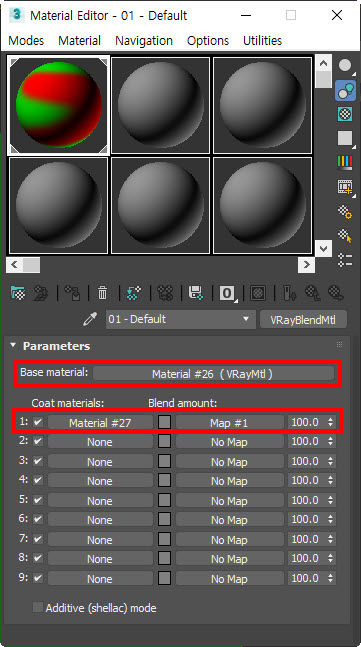
Task: Click coat 2 No Map button
Action: pos(229,442)
